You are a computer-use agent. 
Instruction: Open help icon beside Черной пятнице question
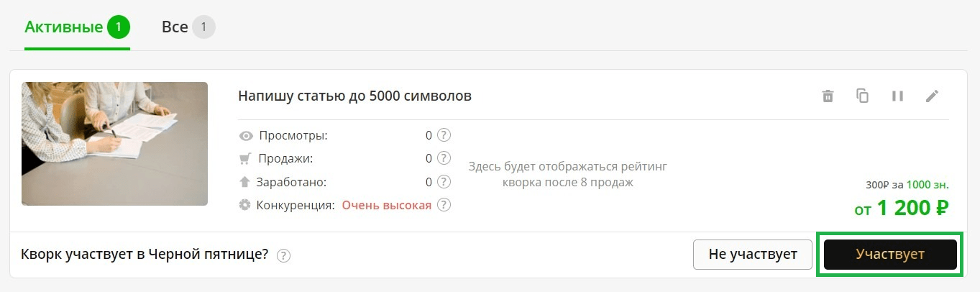click(x=284, y=255)
